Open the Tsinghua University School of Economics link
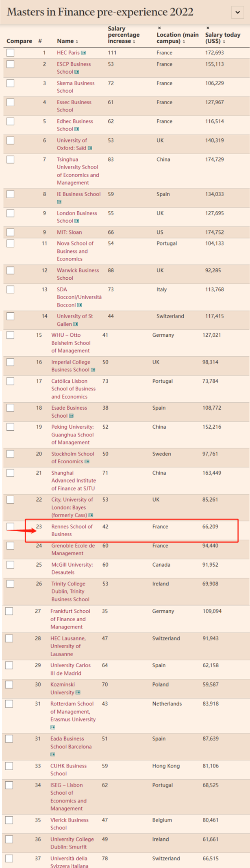This screenshot has width=250, height=868. pyautogui.click(x=78, y=171)
